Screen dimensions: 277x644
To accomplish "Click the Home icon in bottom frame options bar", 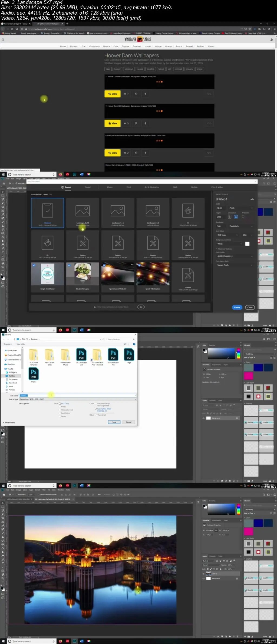I will pyautogui.click(x=4, y=495).
